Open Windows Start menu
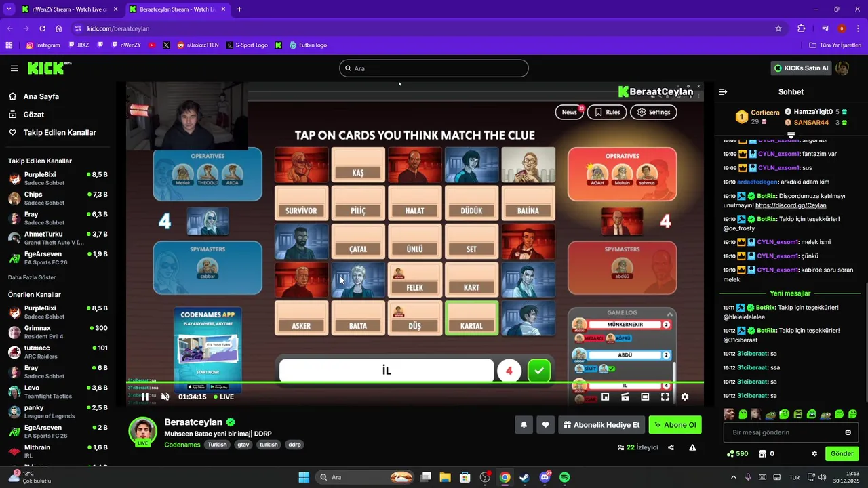 304,477
